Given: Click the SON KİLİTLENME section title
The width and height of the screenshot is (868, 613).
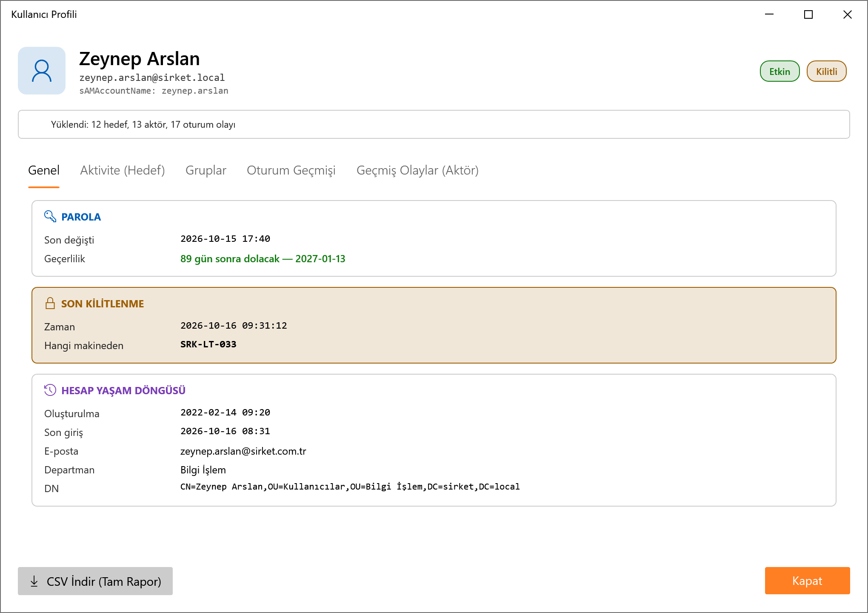Looking at the screenshot, I should click(103, 304).
